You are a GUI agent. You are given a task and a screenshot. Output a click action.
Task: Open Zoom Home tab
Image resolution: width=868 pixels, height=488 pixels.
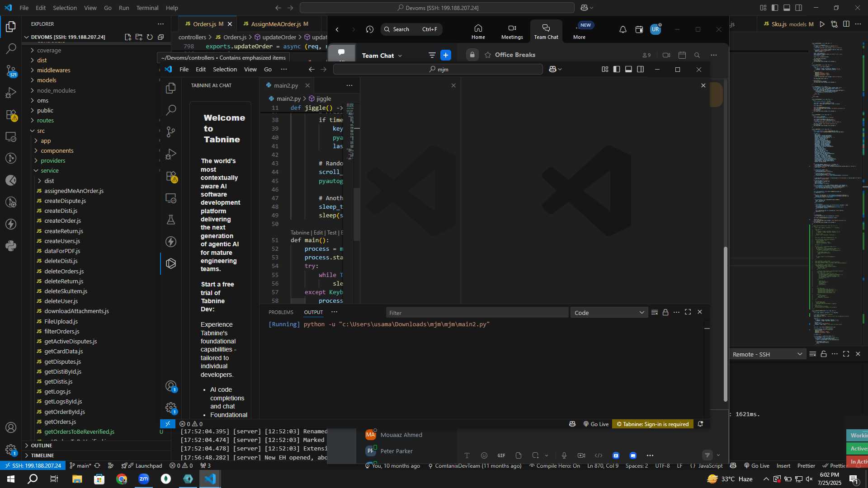pos(478,32)
